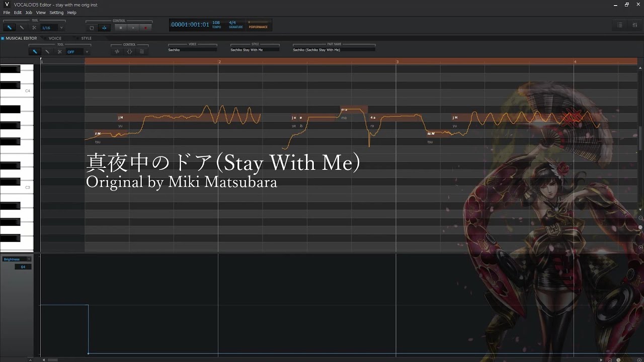Click the Brightness value 64

click(x=23, y=267)
